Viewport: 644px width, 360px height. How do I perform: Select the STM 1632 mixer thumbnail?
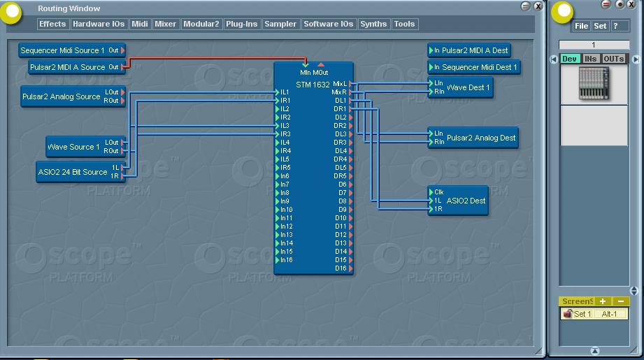[594, 84]
